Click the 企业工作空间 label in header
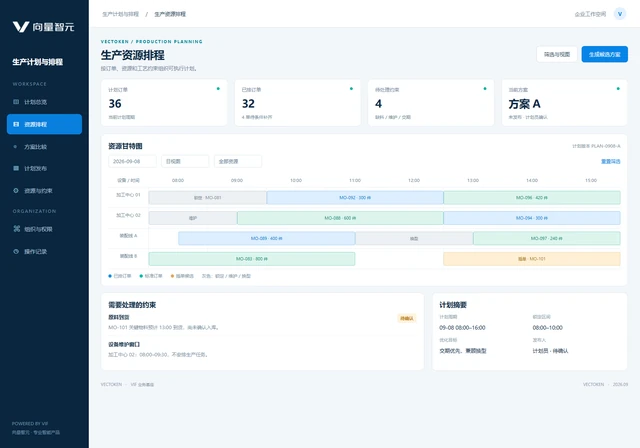 (x=590, y=14)
